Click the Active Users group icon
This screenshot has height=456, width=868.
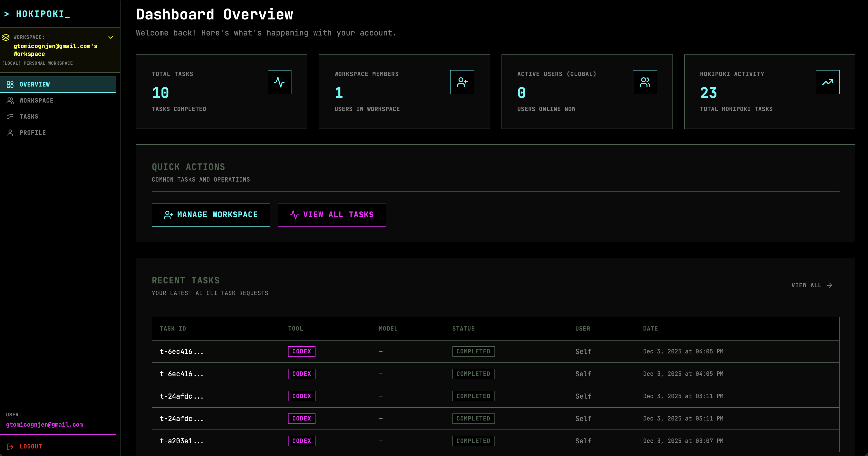point(645,82)
